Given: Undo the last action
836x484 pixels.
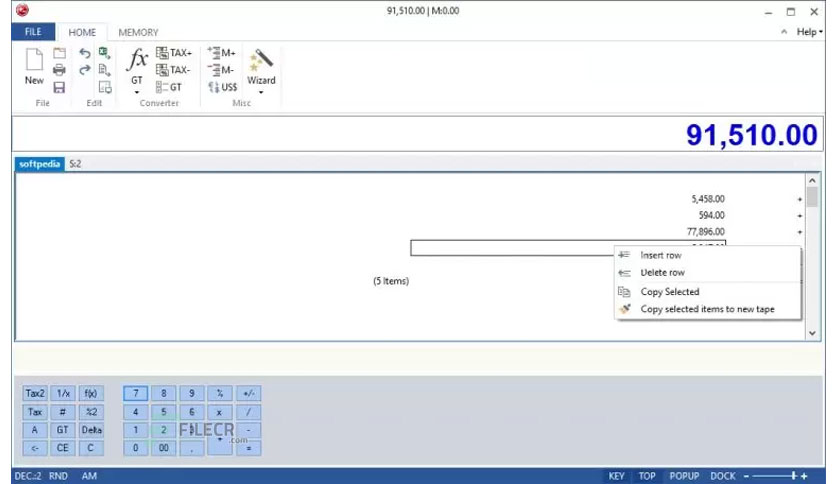Looking at the screenshot, I should pos(85,53).
